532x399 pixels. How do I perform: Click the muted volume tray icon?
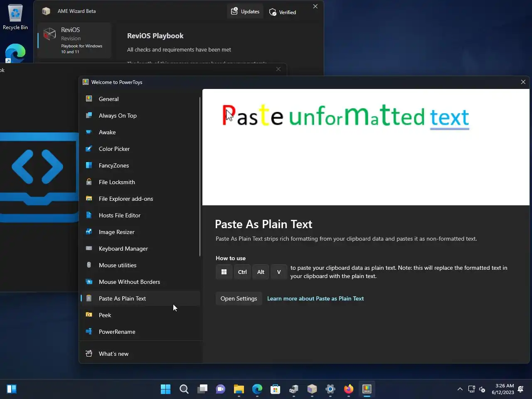coord(482,389)
